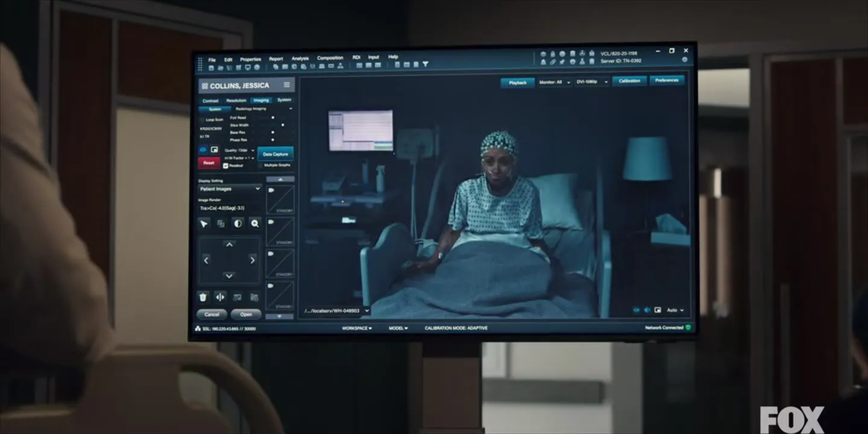Enable the Multiple Graphs option

coord(274,165)
